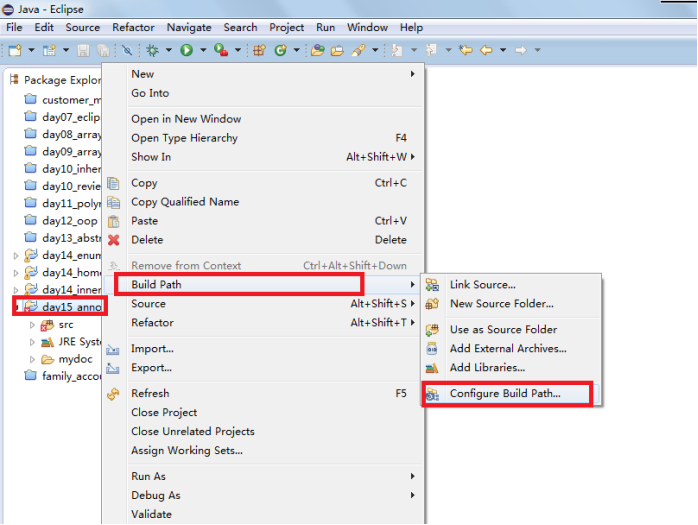
Task: Click the Open Task folder icon
Action: click(x=337, y=50)
